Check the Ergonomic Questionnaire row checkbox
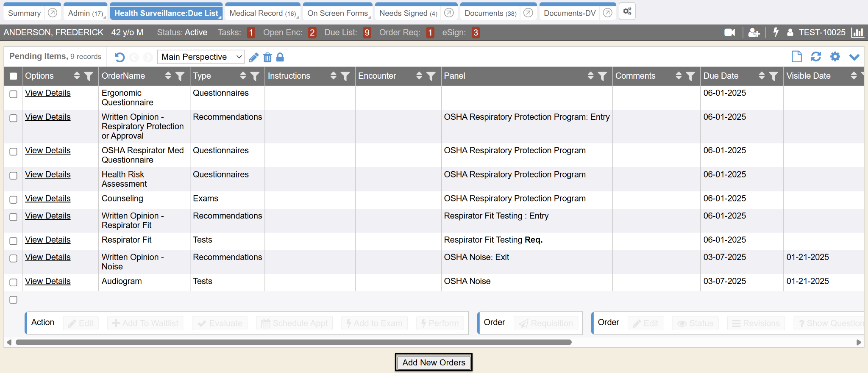 pyautogui.click(x=14, y=94)
